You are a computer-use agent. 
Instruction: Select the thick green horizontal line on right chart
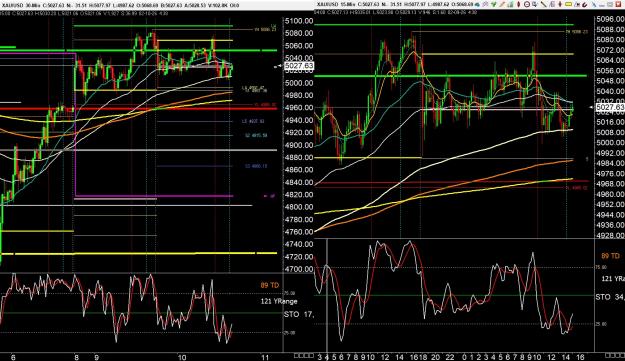450,75
